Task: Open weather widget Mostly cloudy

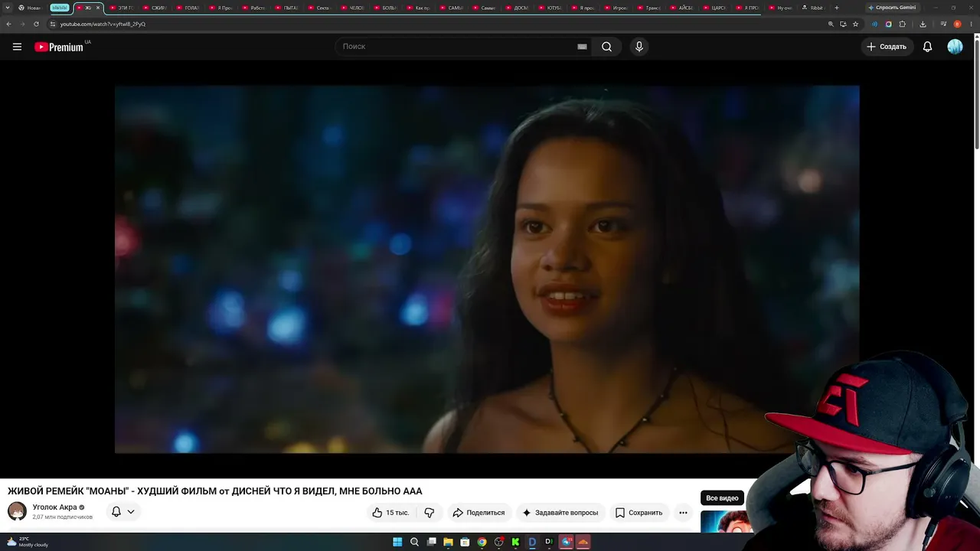Action: [28, 542]
